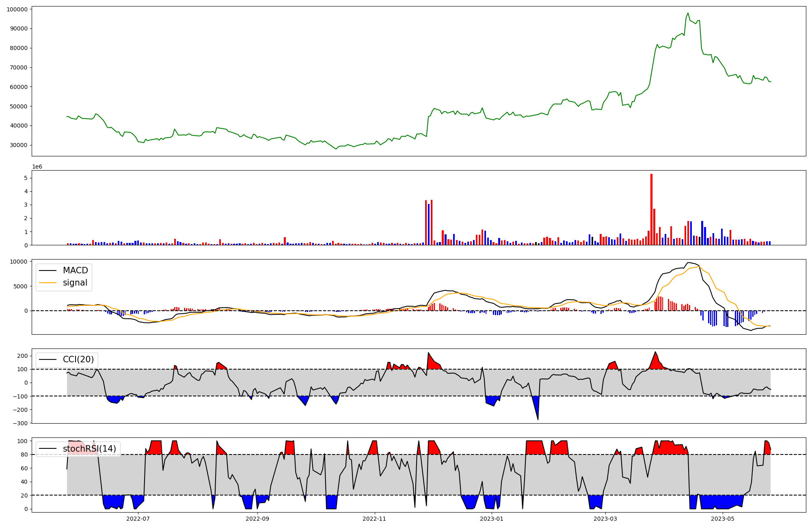Click the 2023-03 x-axis date label

605,519
